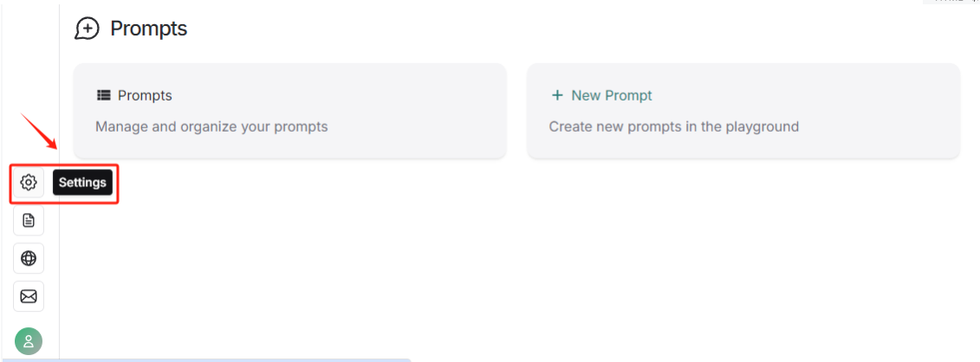Click the chat-plus icon beside the Prompts heading
Viewport: 980px width, 362px height.
[x=87, y=29]
